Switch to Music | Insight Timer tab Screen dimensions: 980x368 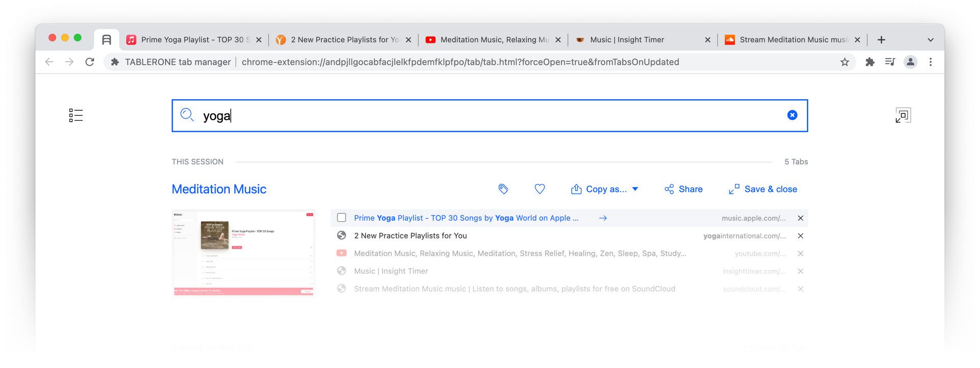pos(643,39)
